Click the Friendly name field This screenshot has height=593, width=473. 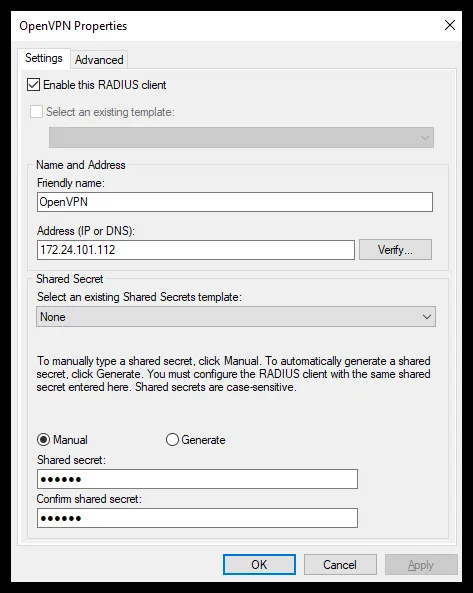pos(235,202)
